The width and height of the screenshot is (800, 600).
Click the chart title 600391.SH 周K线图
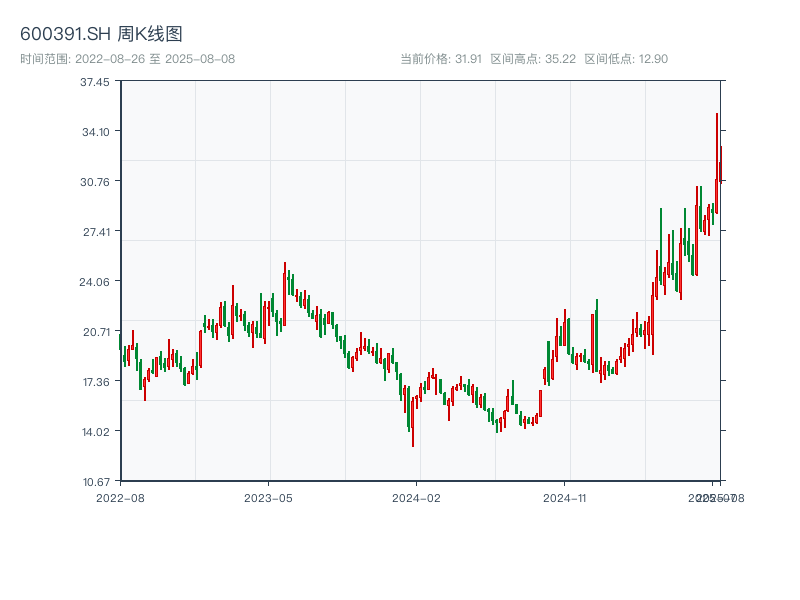coord(101,34)
